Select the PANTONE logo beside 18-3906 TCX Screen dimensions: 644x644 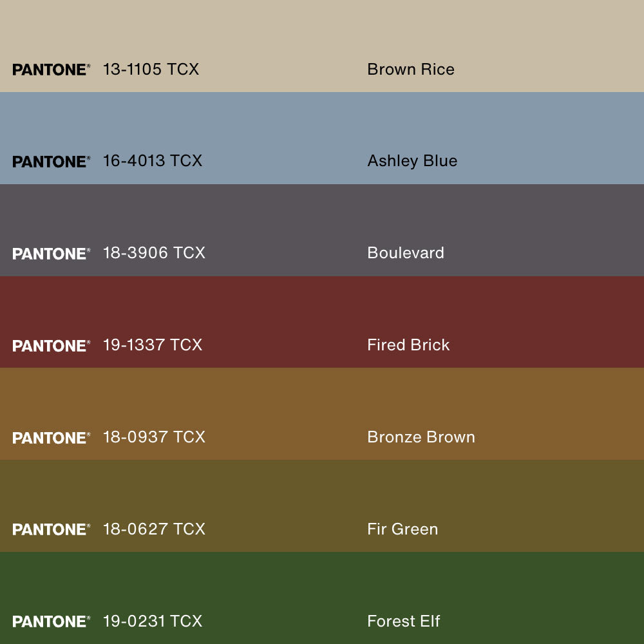pyautogui.click(x=51, y=254)
